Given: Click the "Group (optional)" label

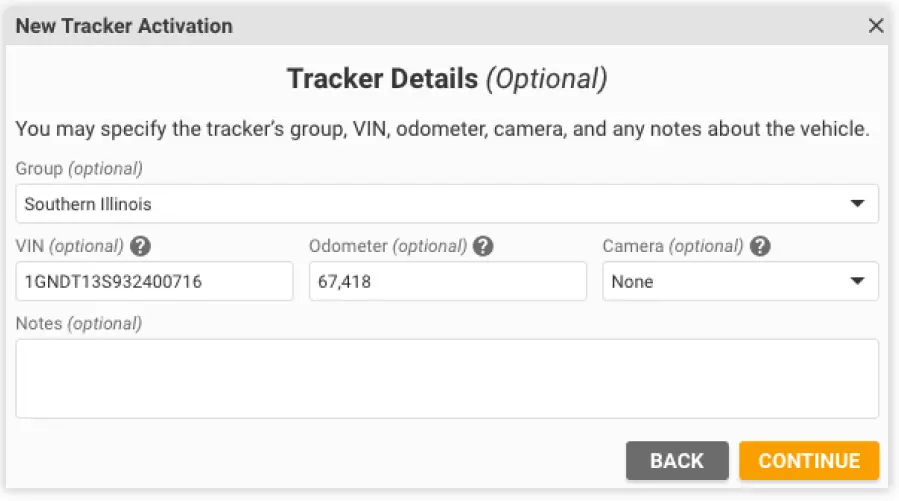Looking at the screenshot, I should pos(79,168).
